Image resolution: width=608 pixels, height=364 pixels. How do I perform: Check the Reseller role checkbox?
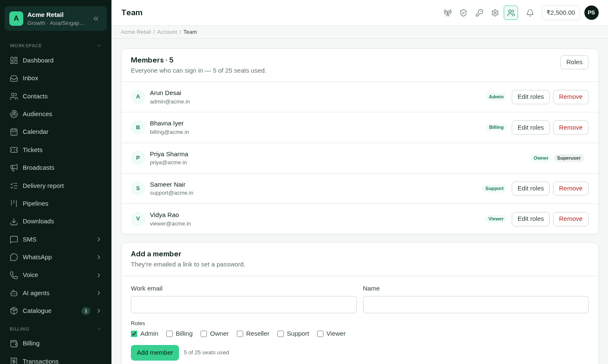[240, 334]
